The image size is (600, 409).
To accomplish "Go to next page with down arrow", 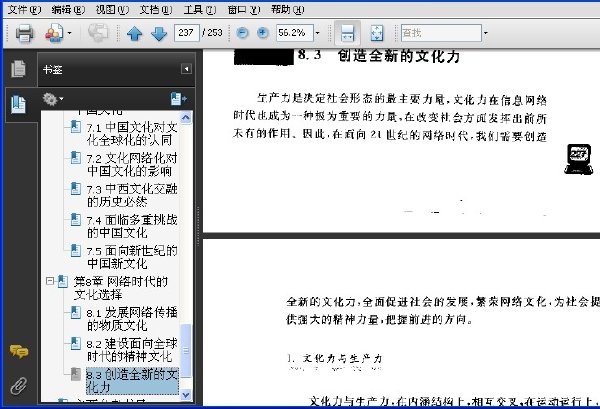I will (x=159, y=33).
